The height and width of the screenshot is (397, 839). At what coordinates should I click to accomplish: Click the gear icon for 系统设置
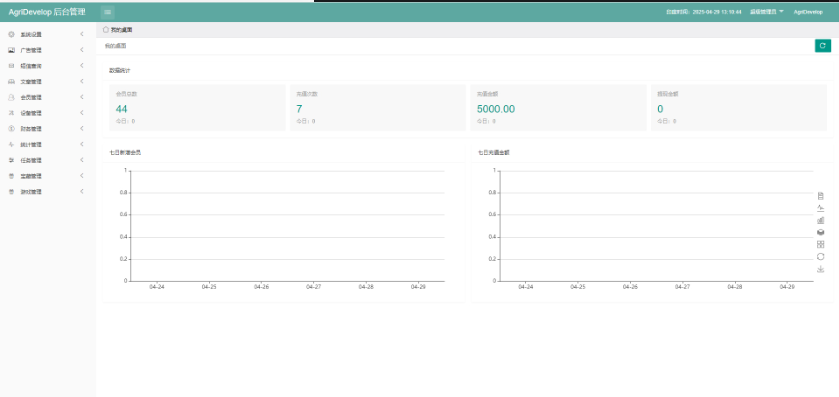pyautogui.click(x=12, y=34)
